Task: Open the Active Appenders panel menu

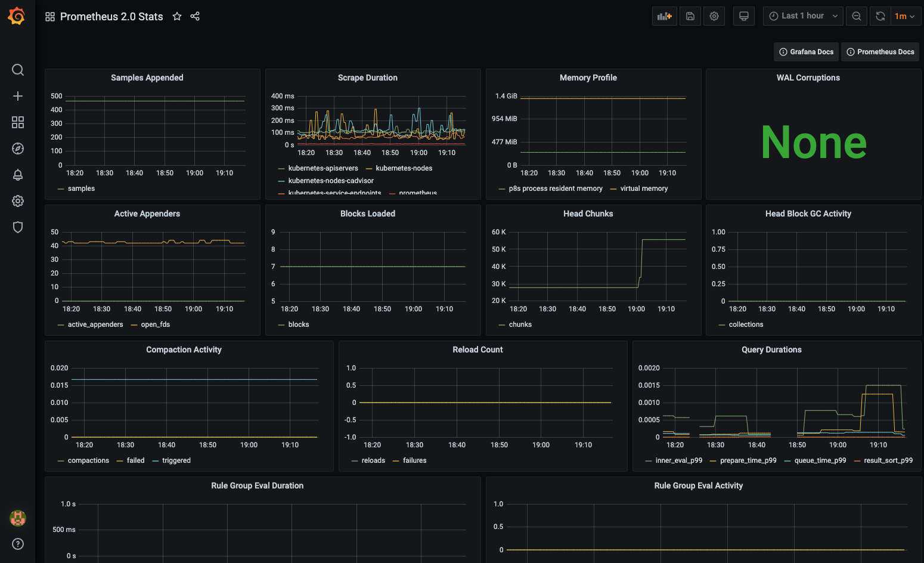Action: (147, 214)
